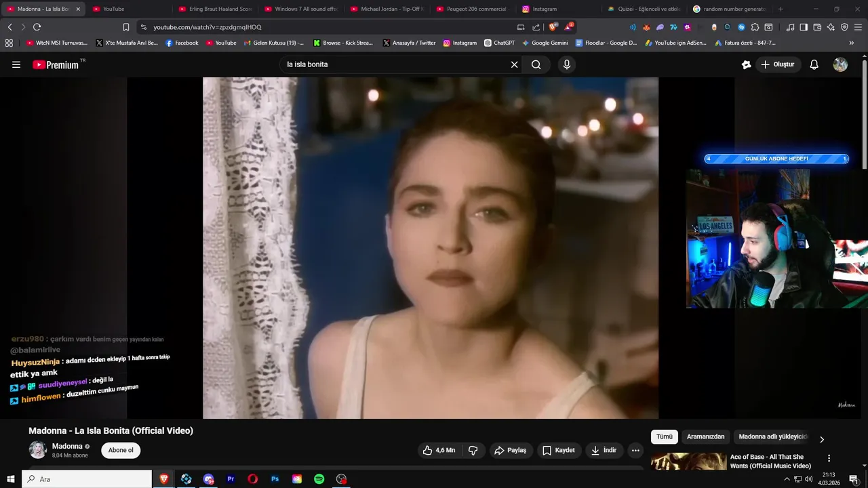Open the browser media control music note
Image resolution: width=868 pixels, height=488 pixels.
(790, 27)
